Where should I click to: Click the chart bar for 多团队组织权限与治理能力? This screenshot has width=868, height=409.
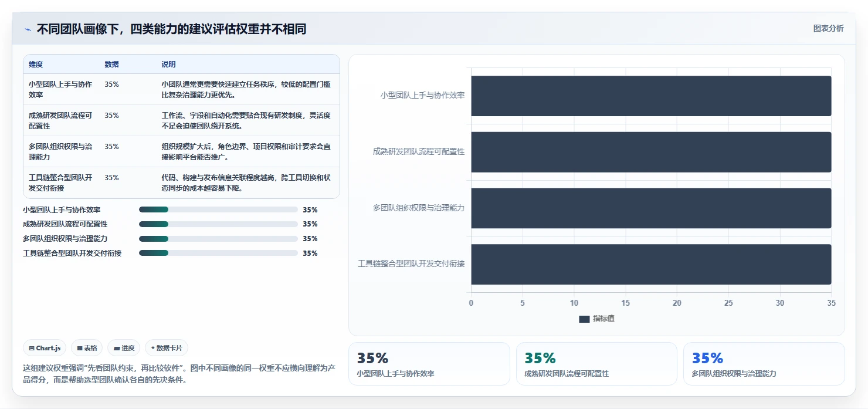coord(651,208)
